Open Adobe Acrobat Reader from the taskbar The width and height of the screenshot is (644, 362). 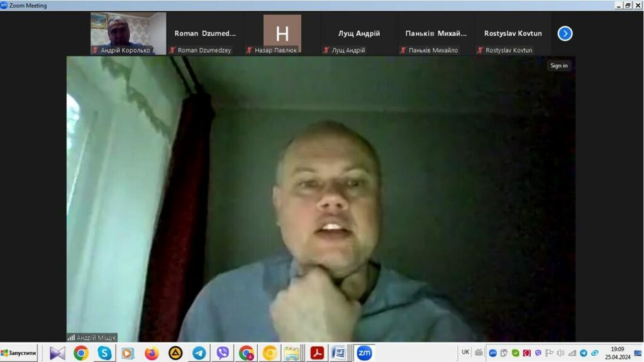point(317,353)
